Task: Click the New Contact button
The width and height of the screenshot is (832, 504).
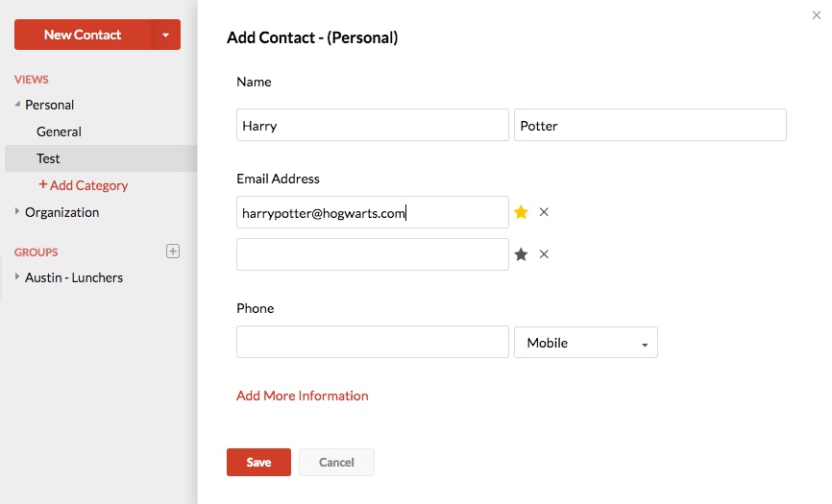Action: (x=83, y=35)
